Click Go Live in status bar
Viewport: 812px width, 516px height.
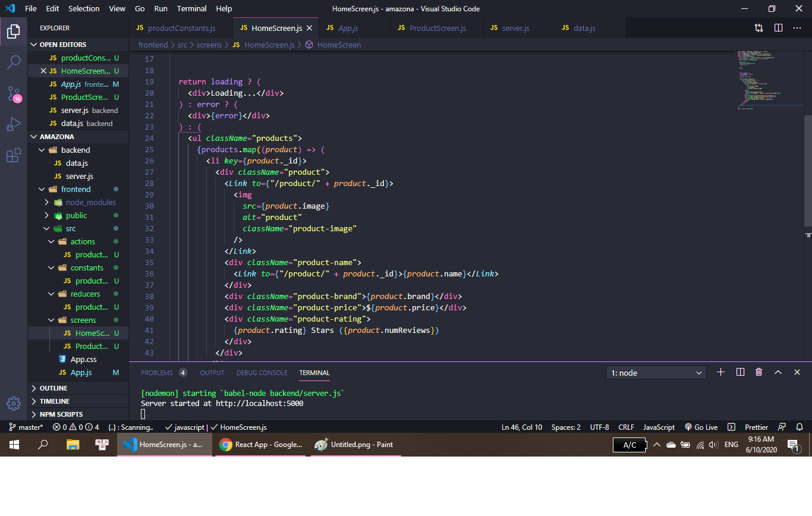pyautogui.click(x=701, y=427)
